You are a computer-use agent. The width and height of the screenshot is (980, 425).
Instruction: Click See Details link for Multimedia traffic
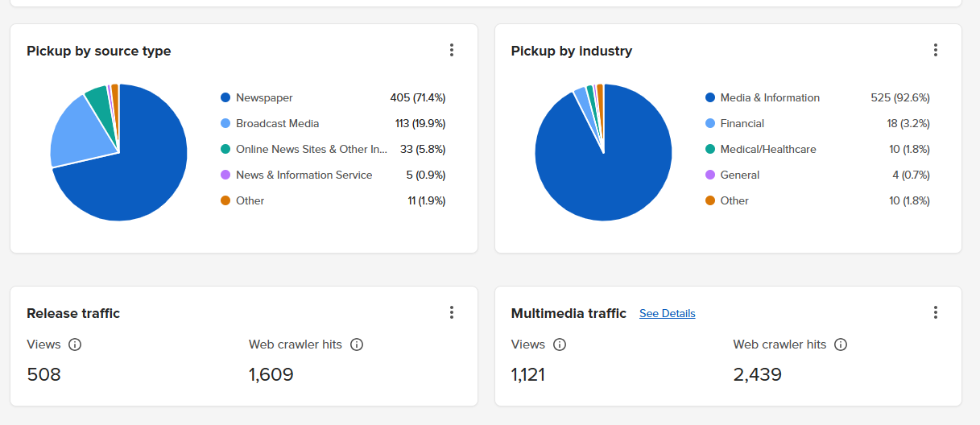[x=667, y=314]
